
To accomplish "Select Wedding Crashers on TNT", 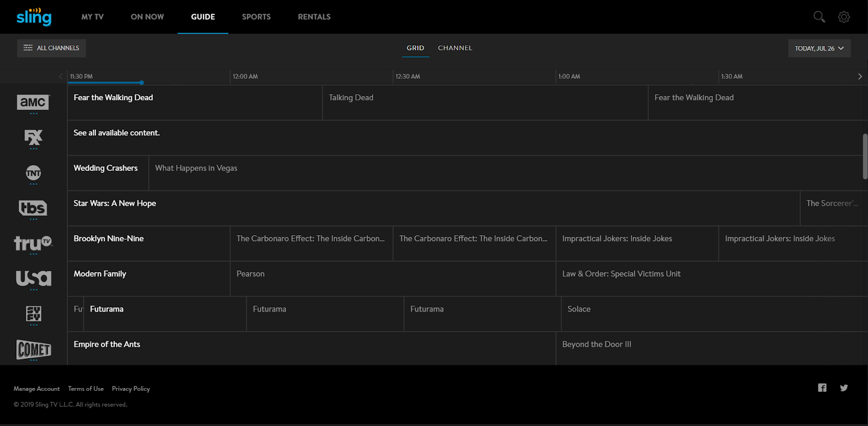I will (x=108, y=173).
